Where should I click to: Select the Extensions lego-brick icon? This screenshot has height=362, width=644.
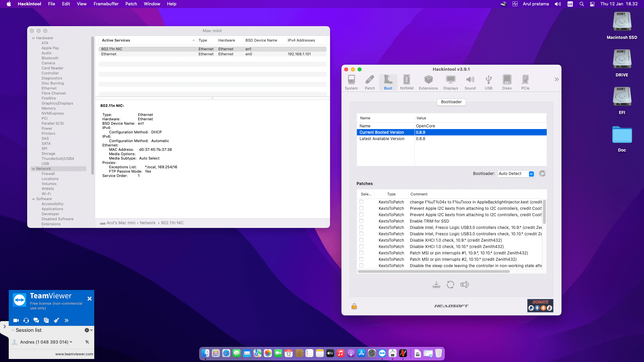(428, 81)
